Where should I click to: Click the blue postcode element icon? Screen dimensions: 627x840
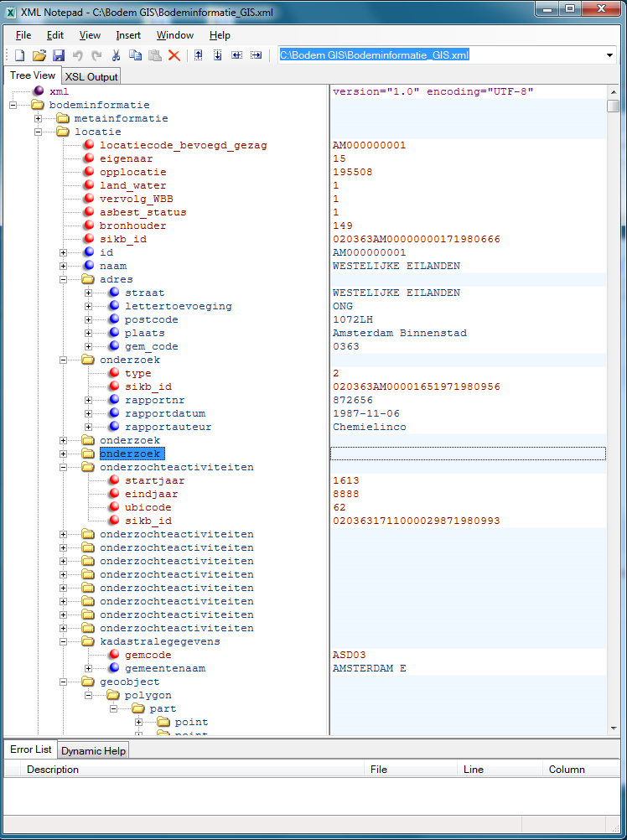(114, 319)
